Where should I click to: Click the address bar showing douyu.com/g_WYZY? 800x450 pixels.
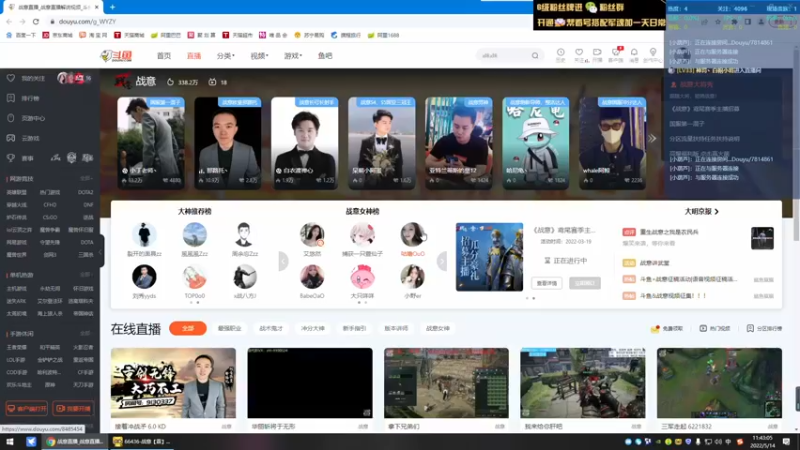[286, 21]
